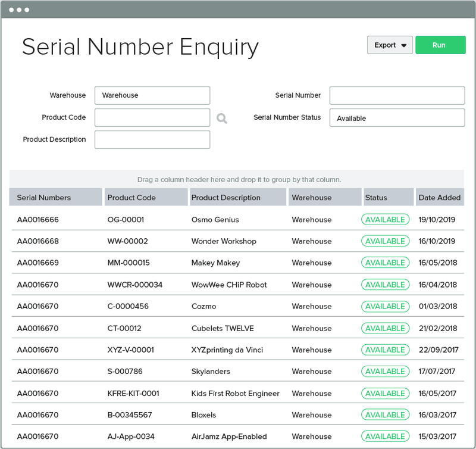Image resolution: width=476 pixels, height=449 pixels.
Task: Click the Cubelets TWELVE description
Action: (223, 328)
